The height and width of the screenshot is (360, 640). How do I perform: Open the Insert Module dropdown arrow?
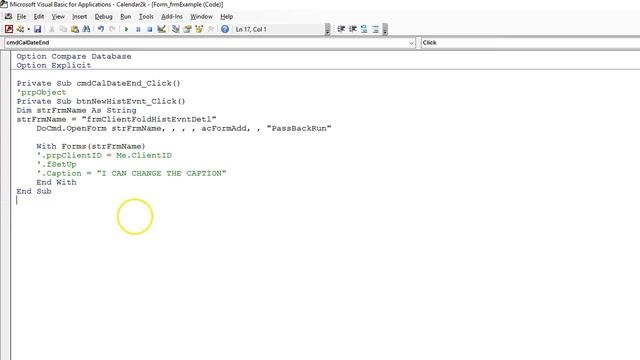pos(29,29)
